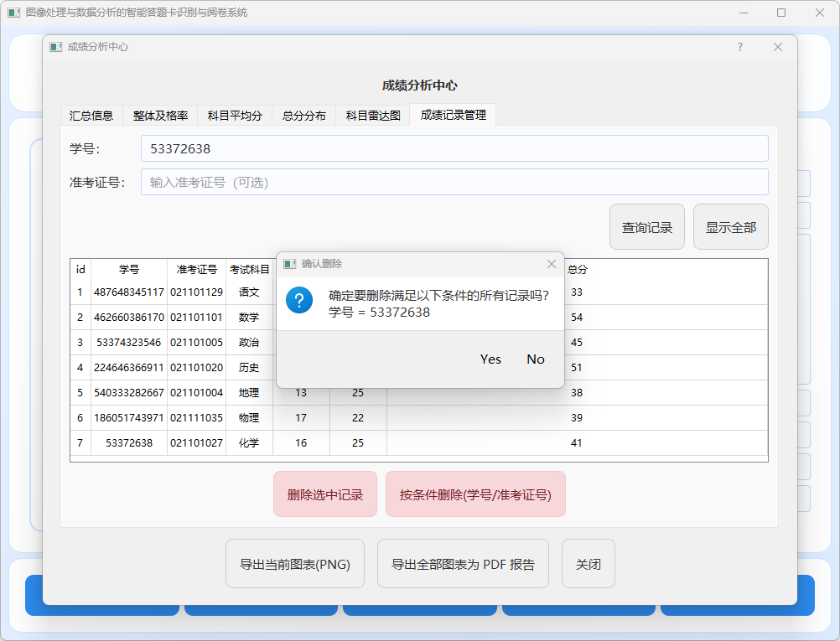This screenshot has height=641, width=840.
Task: Close the 确认删除 dialog with X
Action: click(x=551, y=264)
